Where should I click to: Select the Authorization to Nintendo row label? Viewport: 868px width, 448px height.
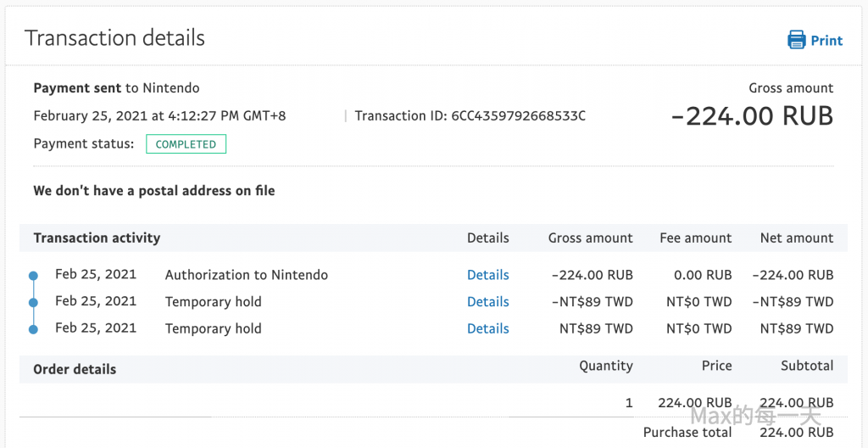click(246, 275)
